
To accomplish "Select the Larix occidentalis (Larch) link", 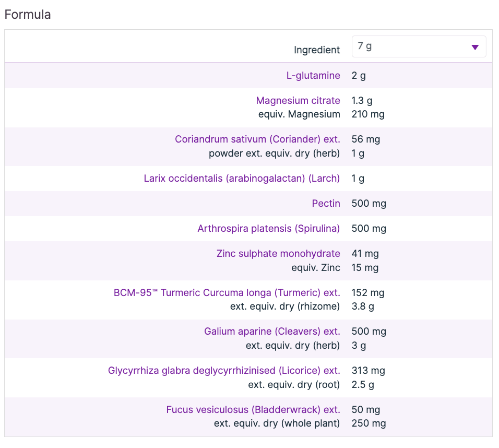I will click(242, 179).
